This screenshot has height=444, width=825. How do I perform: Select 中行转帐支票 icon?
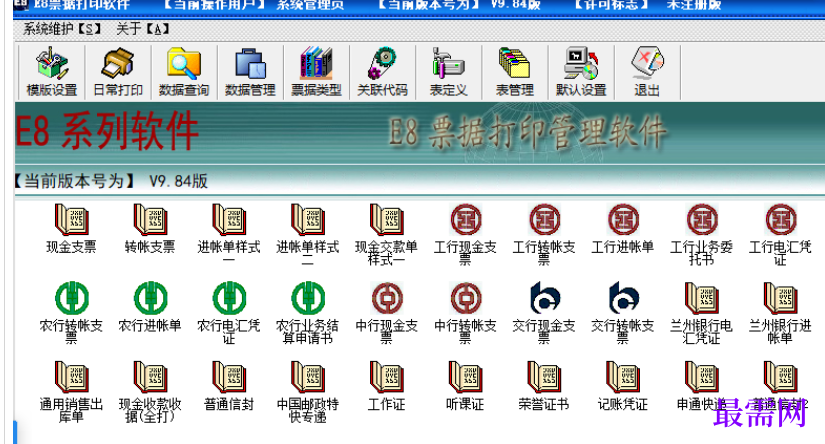[x=466, y=298]
